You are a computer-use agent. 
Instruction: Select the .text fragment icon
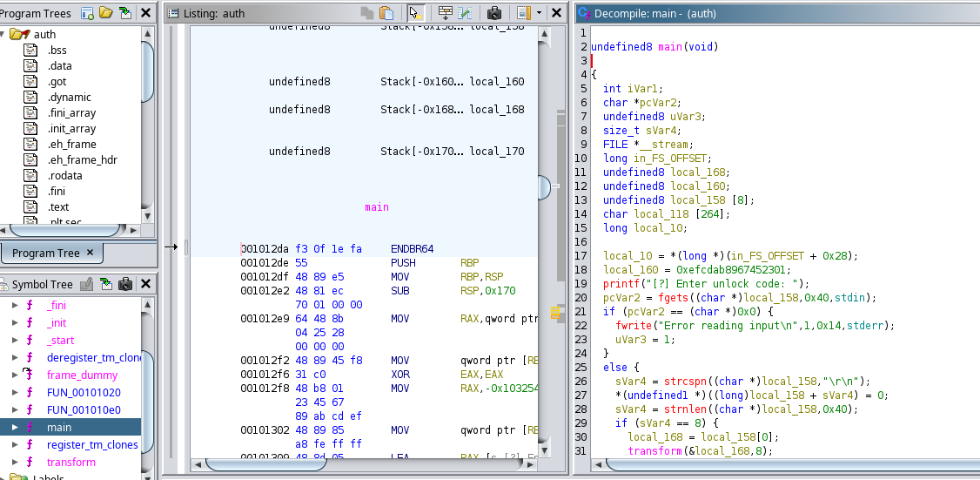point(30,206)
